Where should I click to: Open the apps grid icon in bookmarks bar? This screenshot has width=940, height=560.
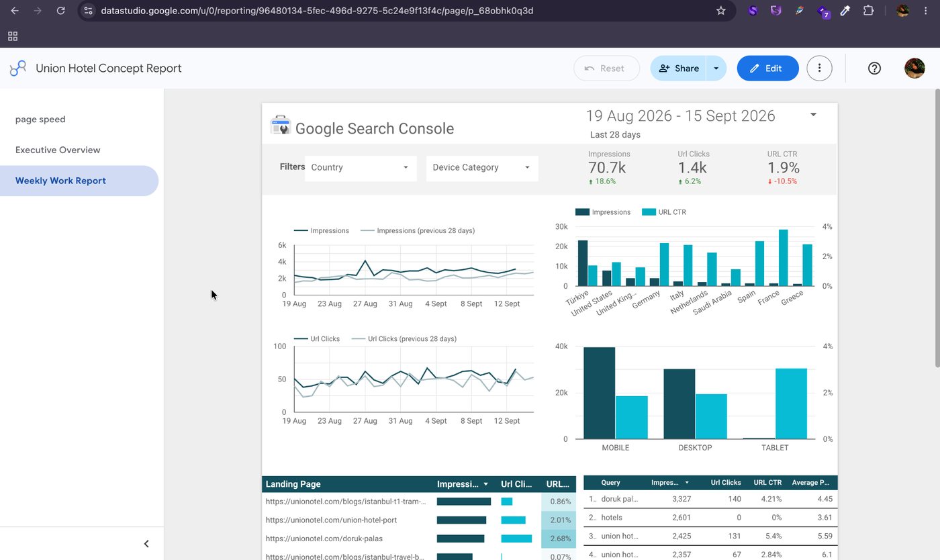(13, 36)
